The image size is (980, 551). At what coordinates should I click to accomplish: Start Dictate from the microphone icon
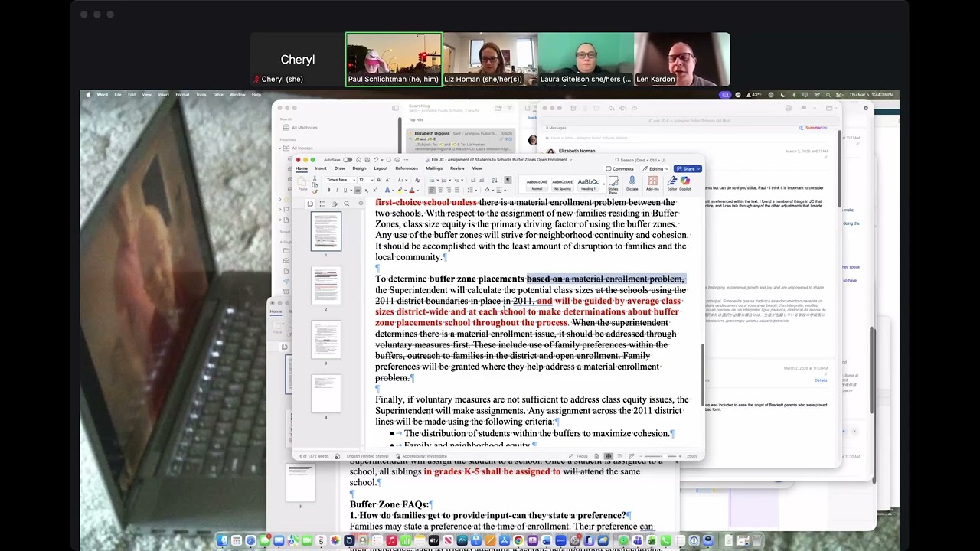[x=632, y=184]
